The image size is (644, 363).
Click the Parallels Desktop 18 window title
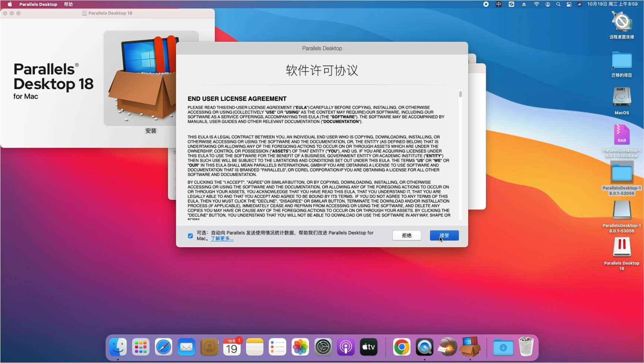pyautogui.click(x=110, y=13)
